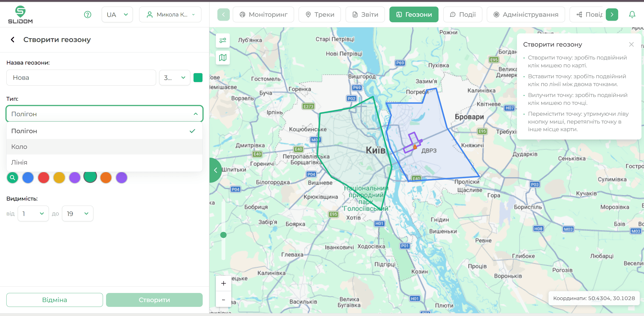Click the notifications bell icon

(632, 15)
